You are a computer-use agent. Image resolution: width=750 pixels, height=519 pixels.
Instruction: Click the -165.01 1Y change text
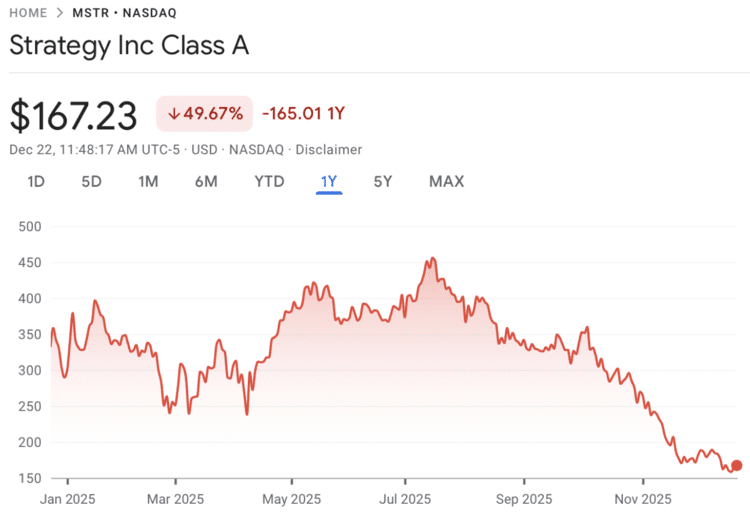(303, 114)
